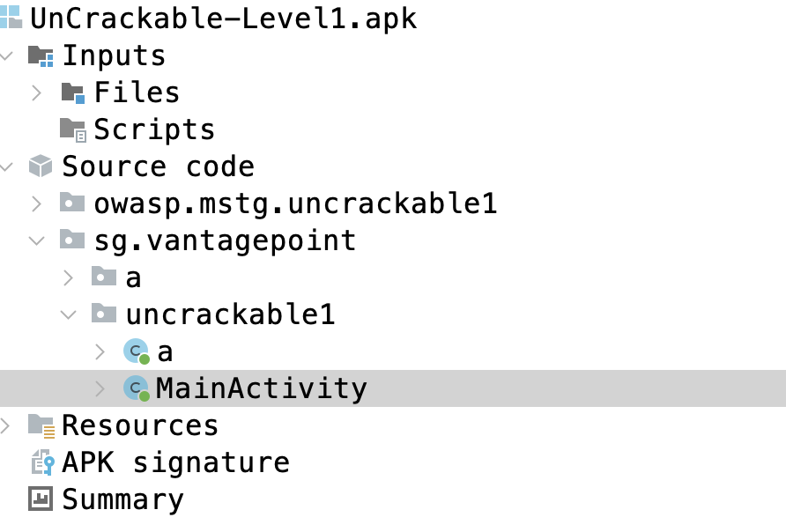This screenshot has height=532, width=786.
Task: Collapse the Source code node
Action: [6, 166]
